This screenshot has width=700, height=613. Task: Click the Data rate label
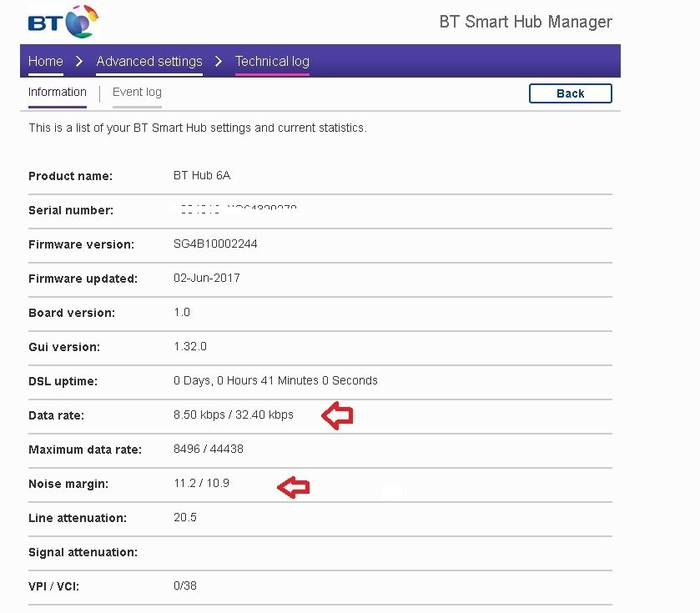[56, 415]
